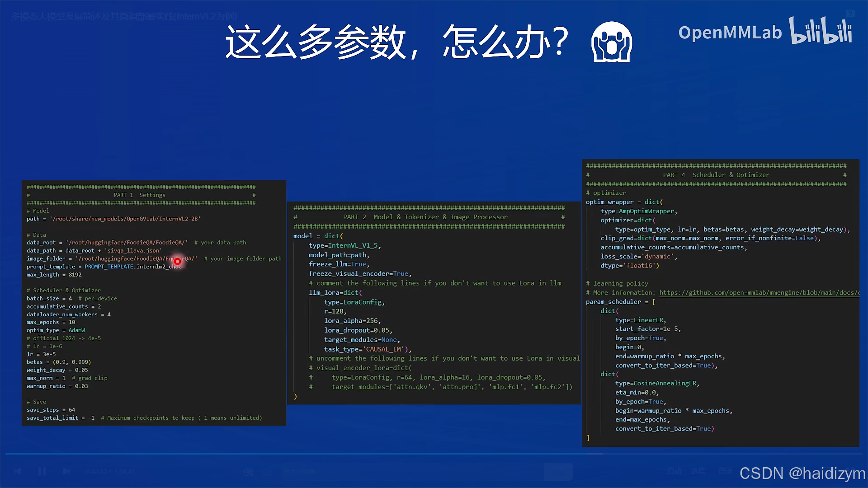Image resolution: width=868 pixels, height=488 pixels.
Task: Expand the 选集 episode list panel
Action: pyautogui.click(x=698, y=471)
